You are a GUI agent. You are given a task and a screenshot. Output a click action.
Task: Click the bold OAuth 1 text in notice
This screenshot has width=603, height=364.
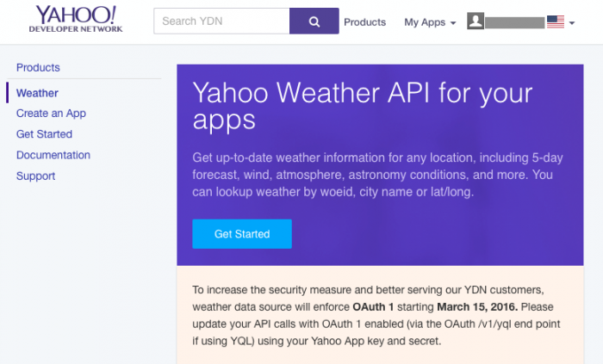click(x=373, y=307)
